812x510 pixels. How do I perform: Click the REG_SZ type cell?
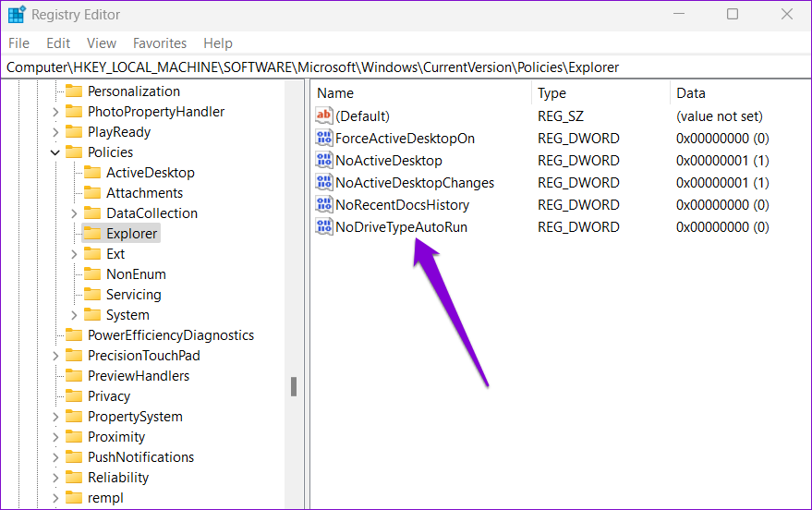pyautogui.click(x=561, y=116)
